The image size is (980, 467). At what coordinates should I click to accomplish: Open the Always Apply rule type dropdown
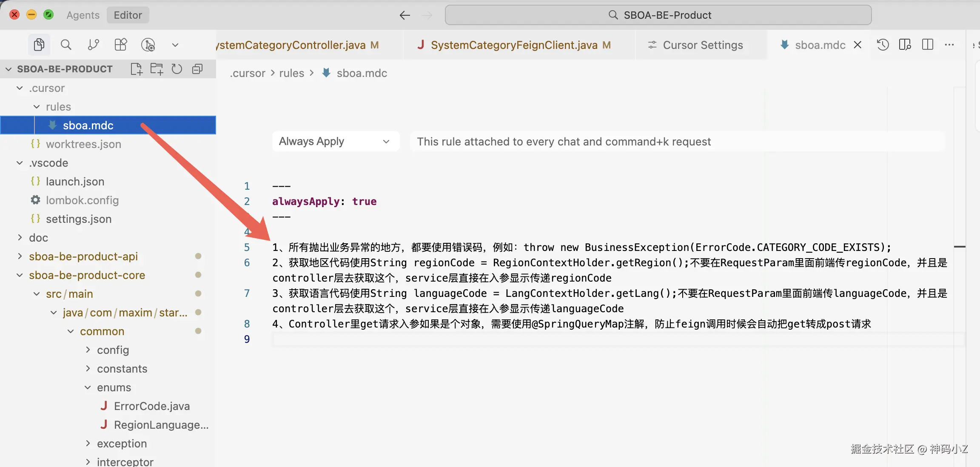click(x=336, y=141)
